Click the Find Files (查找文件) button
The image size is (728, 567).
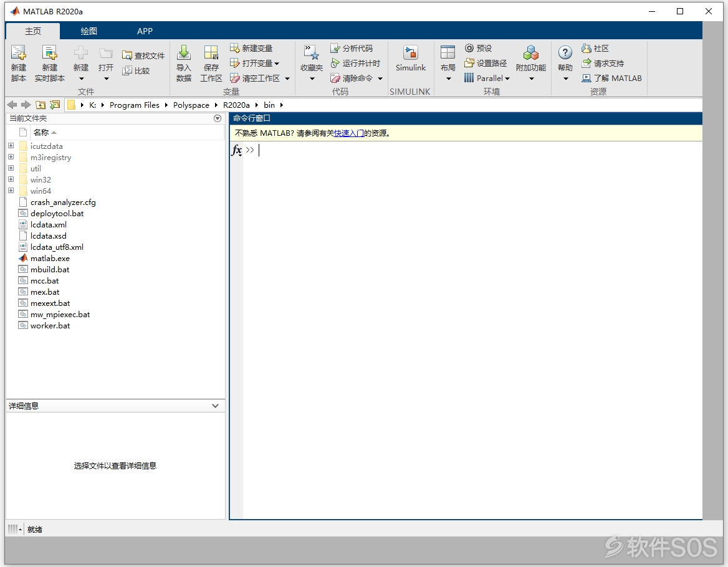pyautogui.click(x=143, y=55)
